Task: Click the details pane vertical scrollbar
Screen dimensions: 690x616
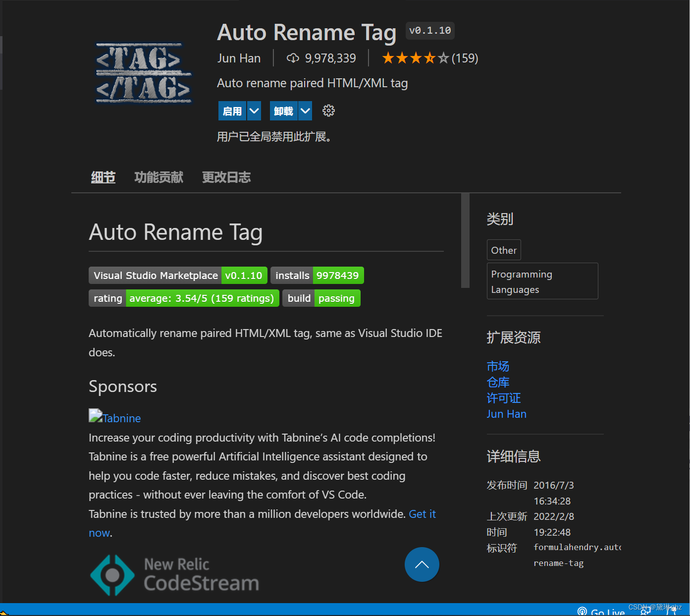Action: [x=465, y=240]
